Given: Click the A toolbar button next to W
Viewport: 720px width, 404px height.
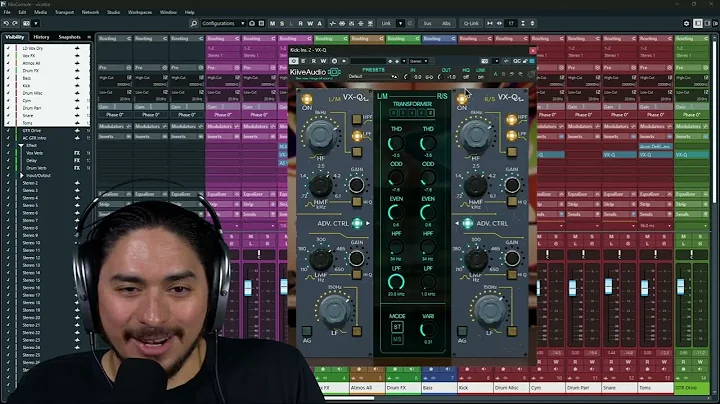Looking at the screenshot, I should (x=320, y=23).
